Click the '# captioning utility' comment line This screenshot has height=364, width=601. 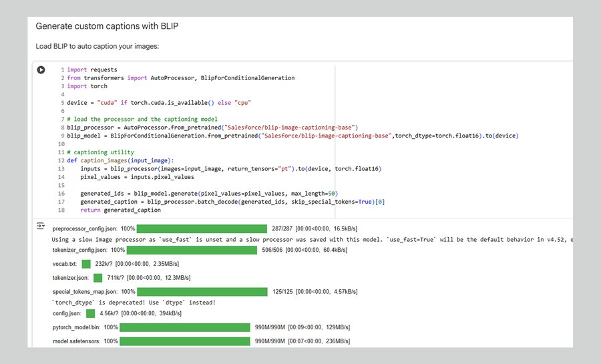pos(100,152)
